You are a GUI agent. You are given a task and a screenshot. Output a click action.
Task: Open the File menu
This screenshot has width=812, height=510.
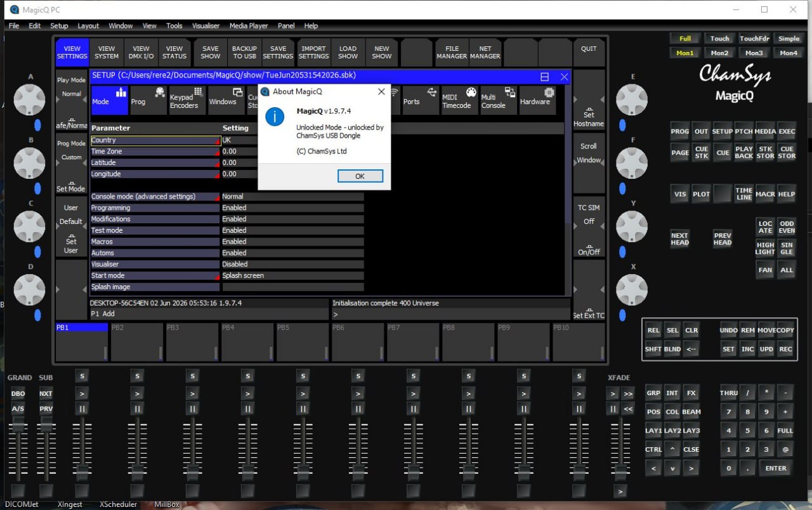pyautogui.click(x=14, y=26)
